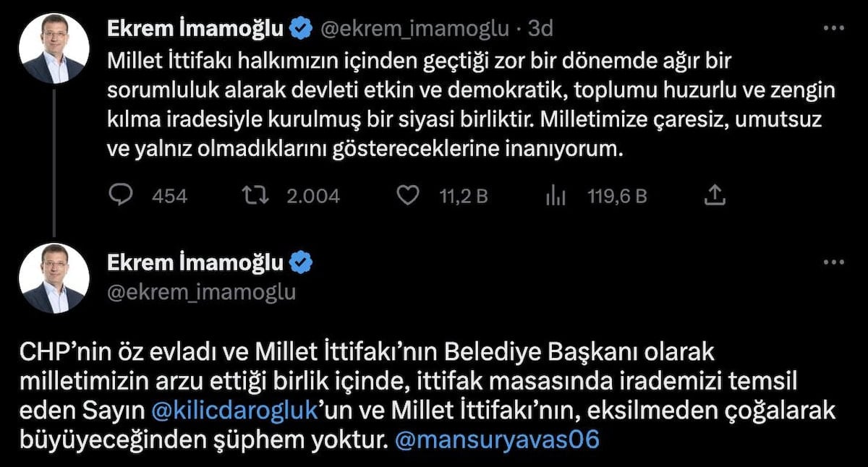The width and height of the screenshot is (868, 467).
Task: Reply to the first İmamoğlu tweet
Action: (x=120, y=195)
